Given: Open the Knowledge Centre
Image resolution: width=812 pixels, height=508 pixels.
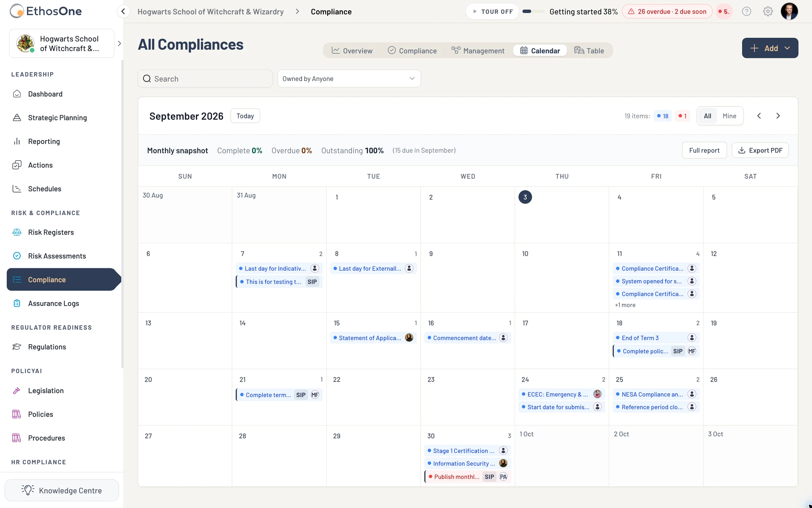Looking at the screenshot, I should pos(62,490).
